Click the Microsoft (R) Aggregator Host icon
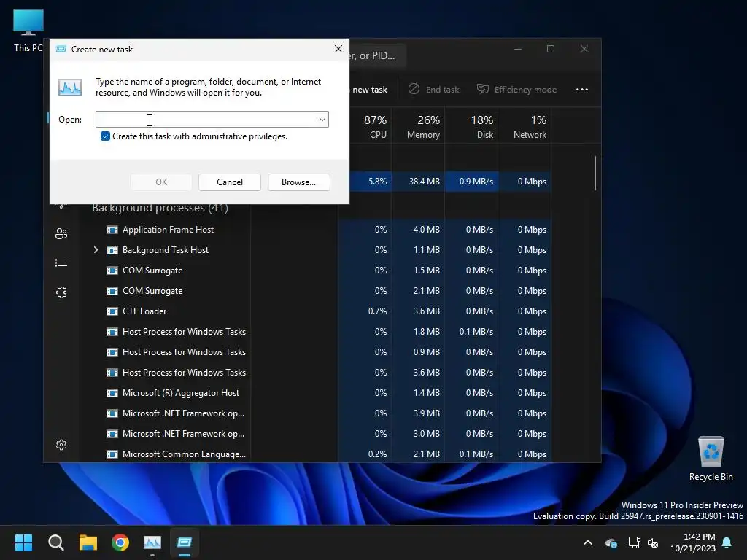The width and height of the screenshot is (747, 560). coord(112,393)
